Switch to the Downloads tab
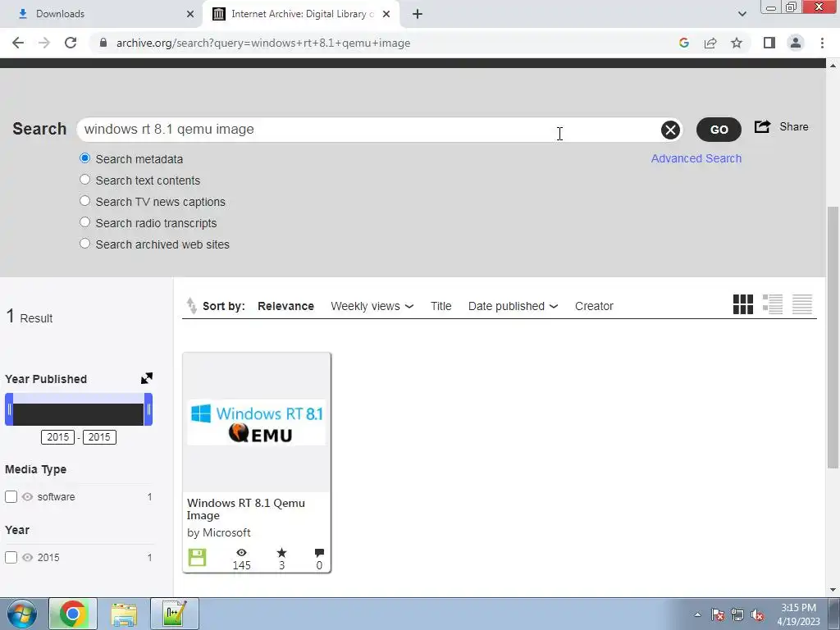This screenshot has width=840, height=630. pyautogui.click(x=102, y=14)
